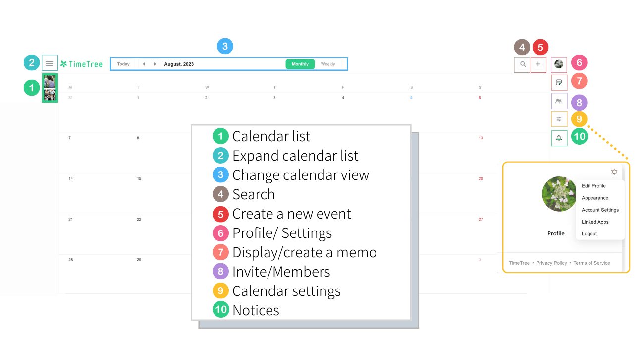The image size is (644, 347).
Task: Open calendar settings with the sliders icon
Action: [559, 119]
